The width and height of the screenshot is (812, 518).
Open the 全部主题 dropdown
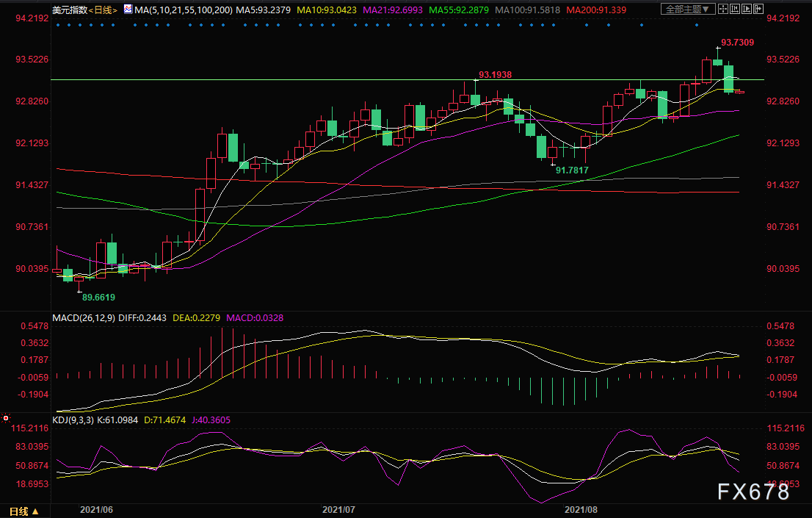[x=687, y=10]
